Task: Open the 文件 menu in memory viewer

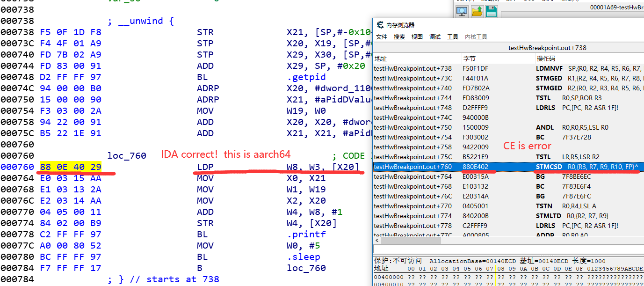Action: pyautogui.click(x=381, y=36)
